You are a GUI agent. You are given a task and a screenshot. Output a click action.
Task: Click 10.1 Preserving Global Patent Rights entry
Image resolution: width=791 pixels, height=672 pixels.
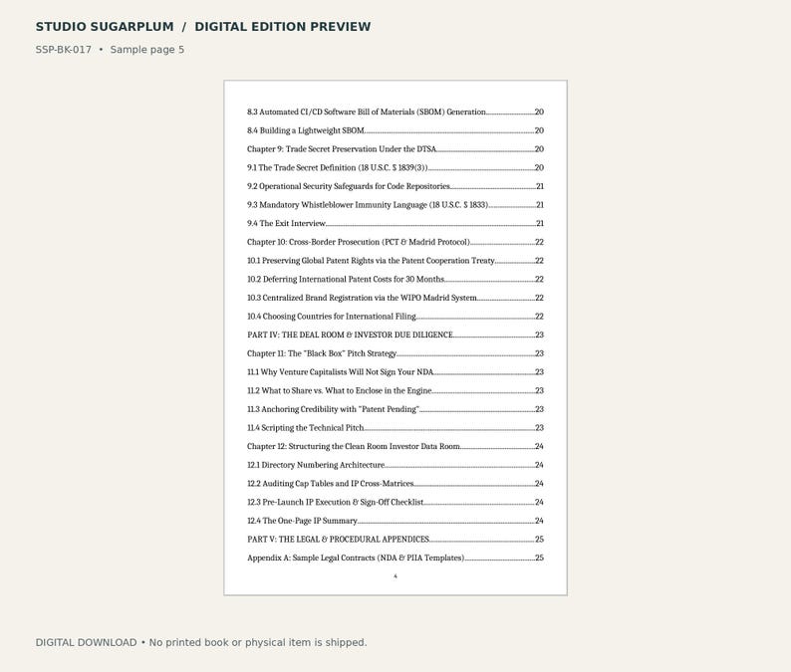pos(395,261)
